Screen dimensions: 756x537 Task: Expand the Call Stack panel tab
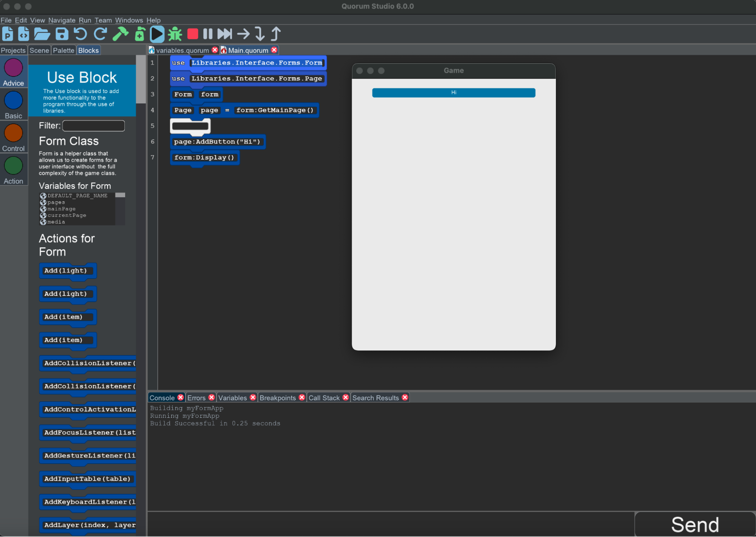(323, 397)
